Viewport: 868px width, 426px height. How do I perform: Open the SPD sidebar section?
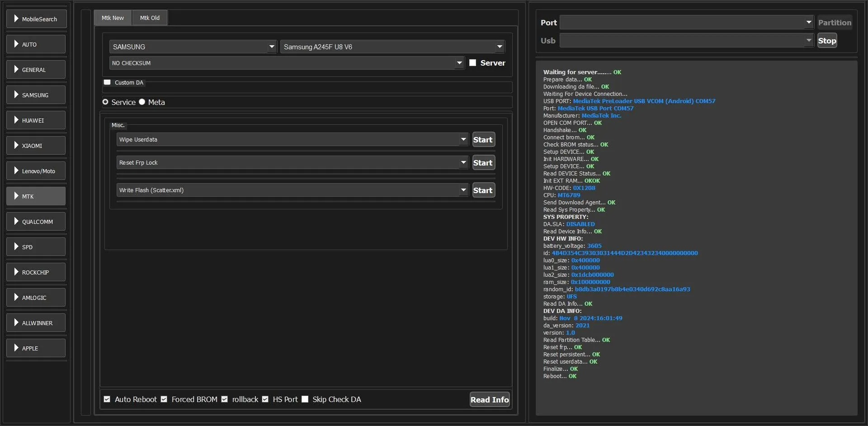(x=36, y=247)
